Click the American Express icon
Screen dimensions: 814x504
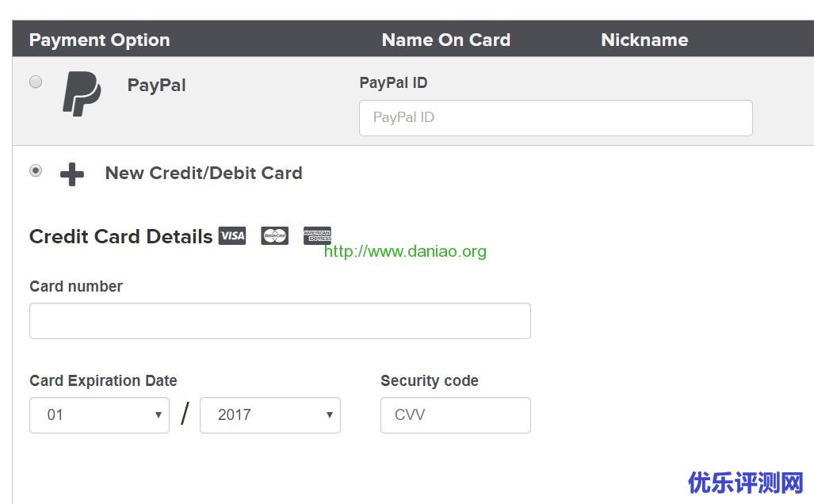(317, 235)
